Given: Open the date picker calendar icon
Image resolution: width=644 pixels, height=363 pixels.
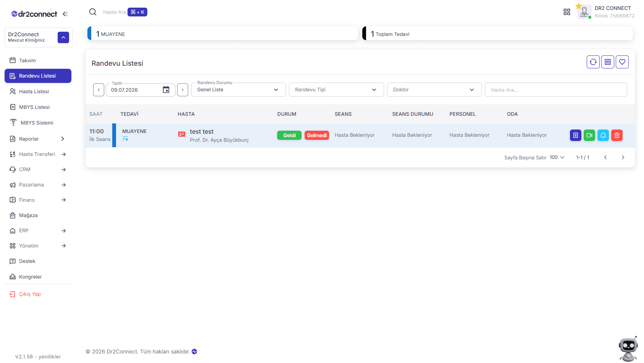Looking at the screenshot, I should pos(166,89).
